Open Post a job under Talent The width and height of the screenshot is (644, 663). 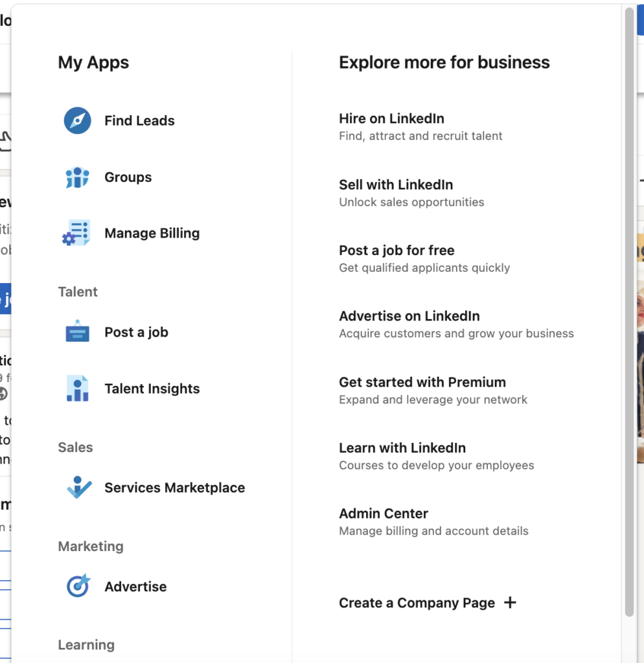(136, 332)
